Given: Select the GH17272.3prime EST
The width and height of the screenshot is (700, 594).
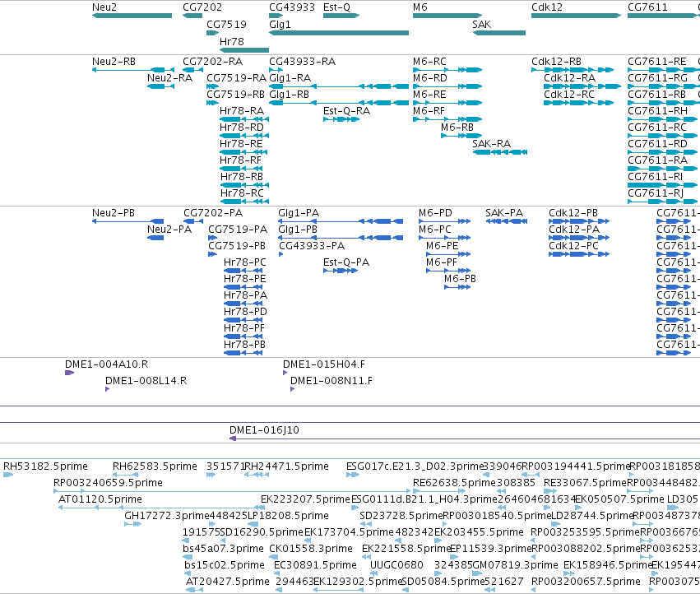Looking at the screenshot, I should [132, 524].
